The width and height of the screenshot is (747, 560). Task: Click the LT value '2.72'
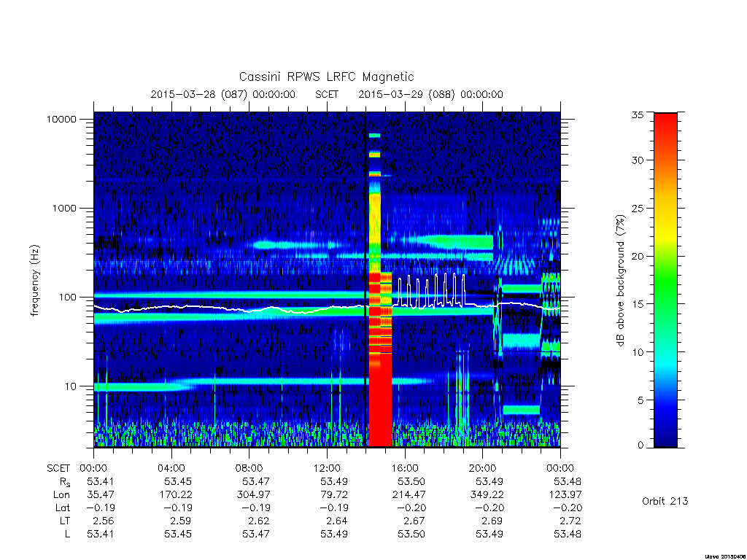[570, 521]
